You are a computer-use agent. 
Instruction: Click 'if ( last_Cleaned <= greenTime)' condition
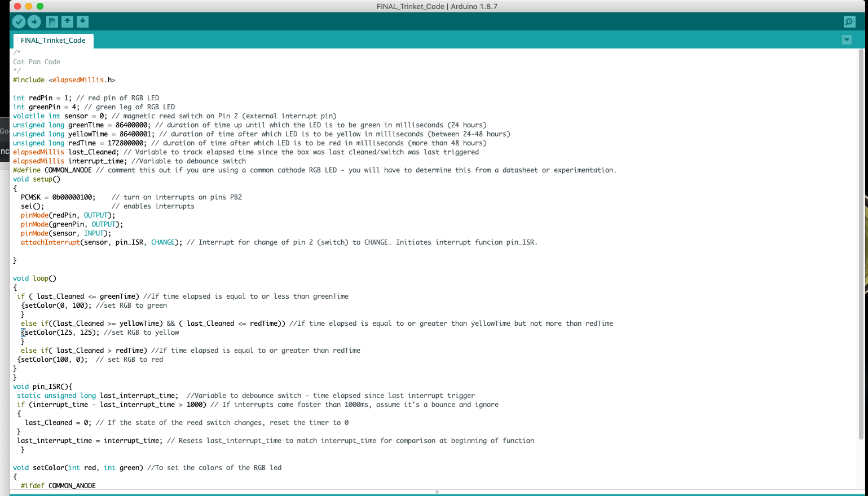pyautogui.click(x=78, y=296)
